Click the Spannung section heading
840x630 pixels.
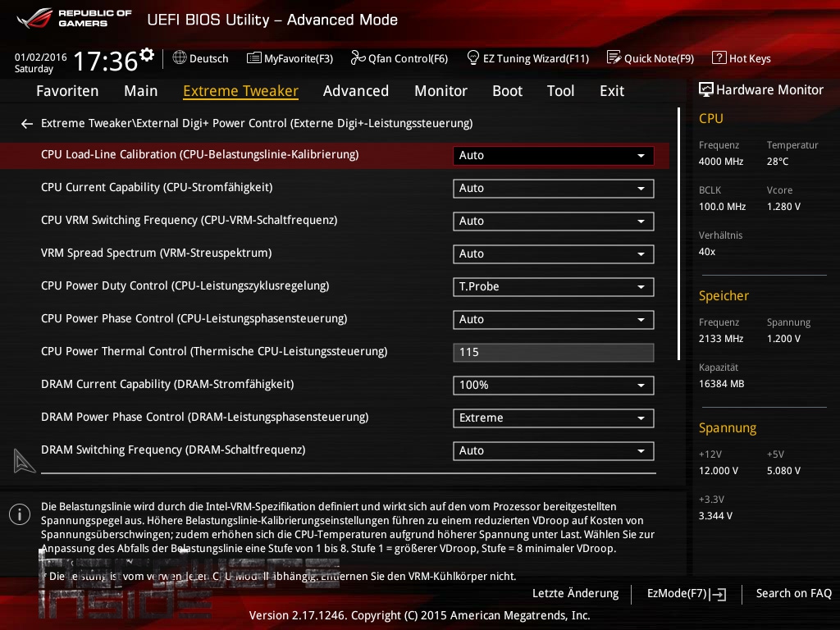728,428
